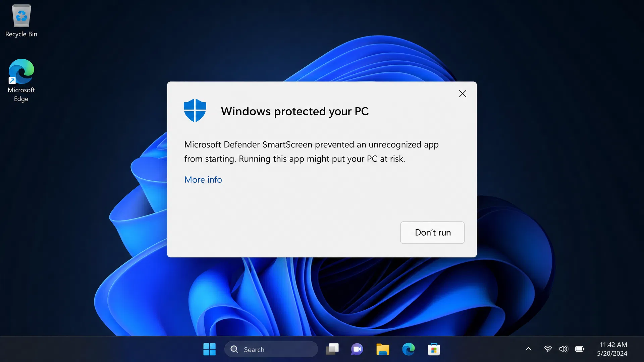Click the 'Windows protected your PC' heading
This screenshot has height=362, width=644.
point(294,111)
